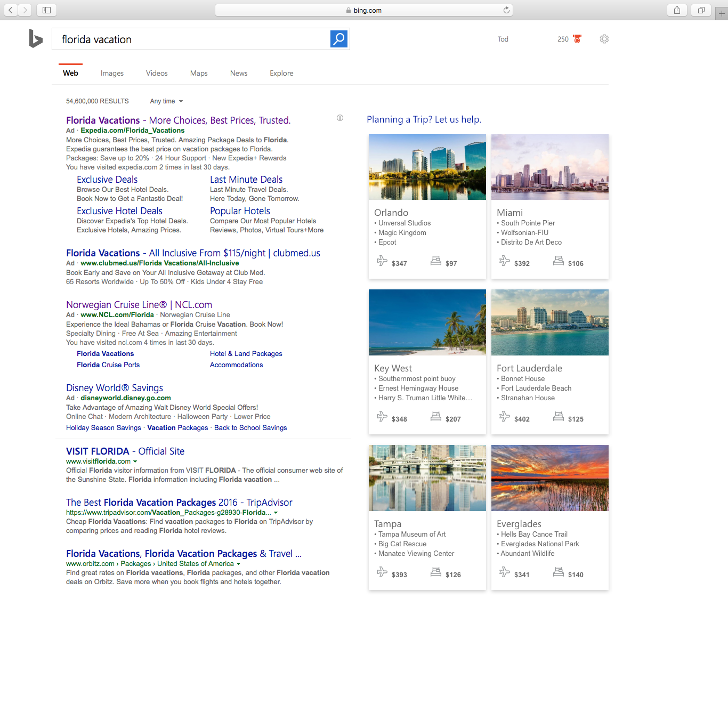Click the Key West hotel bed icon
Viewport: 728px width, 728px height.
pyautogui.click(x=436, y=416)
